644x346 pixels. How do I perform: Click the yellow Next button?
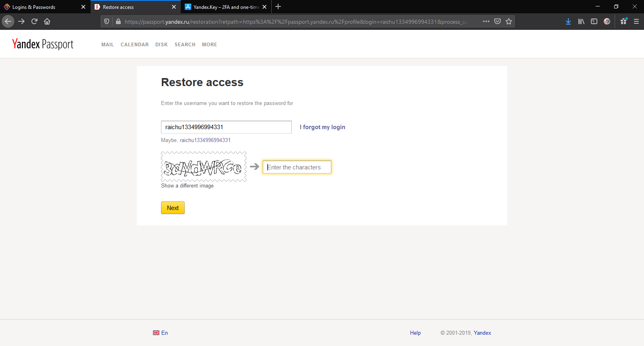pos(173,208)
